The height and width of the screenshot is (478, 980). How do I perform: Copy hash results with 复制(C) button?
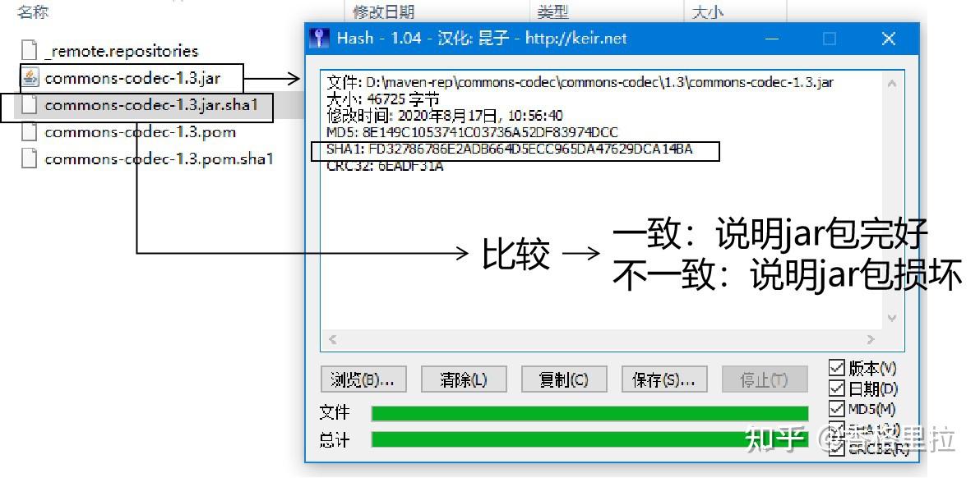[564, 379]
